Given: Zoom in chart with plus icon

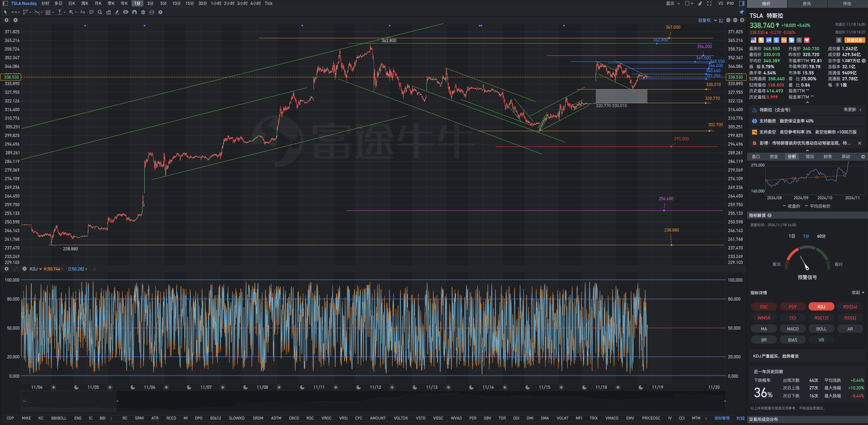Looking at the screenshot, I should coord(742,20).
